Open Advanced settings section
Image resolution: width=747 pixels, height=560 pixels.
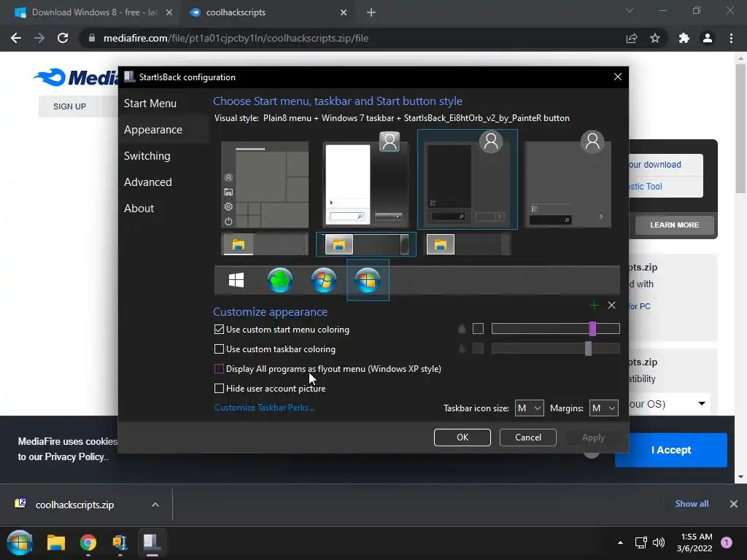[147, 182]
